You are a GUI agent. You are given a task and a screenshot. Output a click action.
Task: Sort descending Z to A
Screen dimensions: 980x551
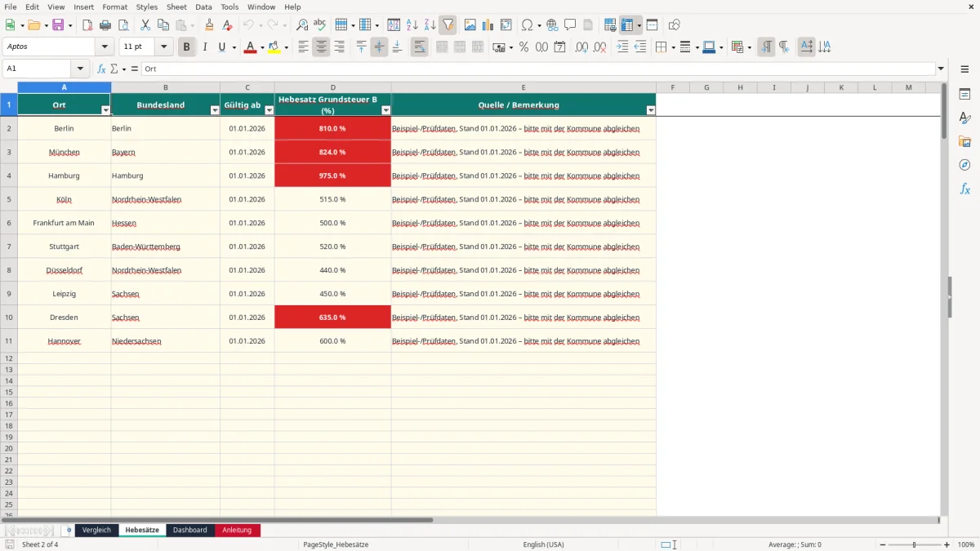tap(430, 25)
